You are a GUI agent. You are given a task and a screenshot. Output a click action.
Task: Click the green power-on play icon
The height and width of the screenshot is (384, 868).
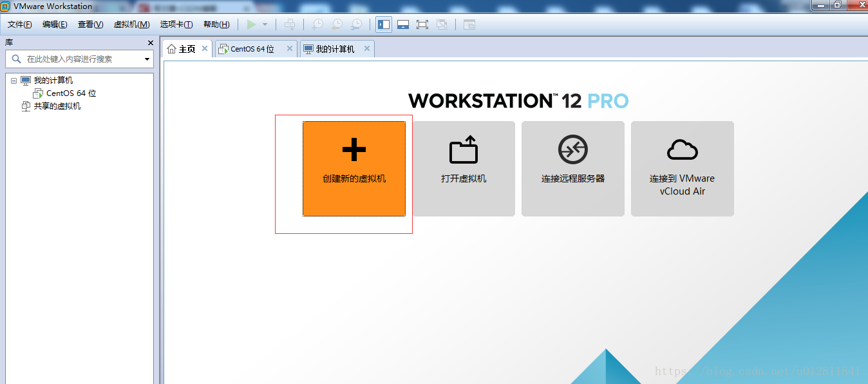(252, 24)
